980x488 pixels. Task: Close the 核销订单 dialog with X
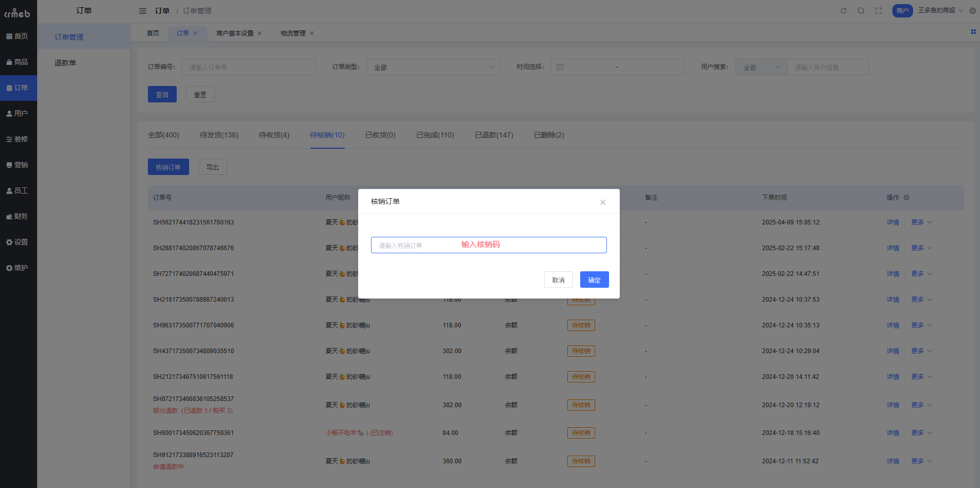pos(602,202)
